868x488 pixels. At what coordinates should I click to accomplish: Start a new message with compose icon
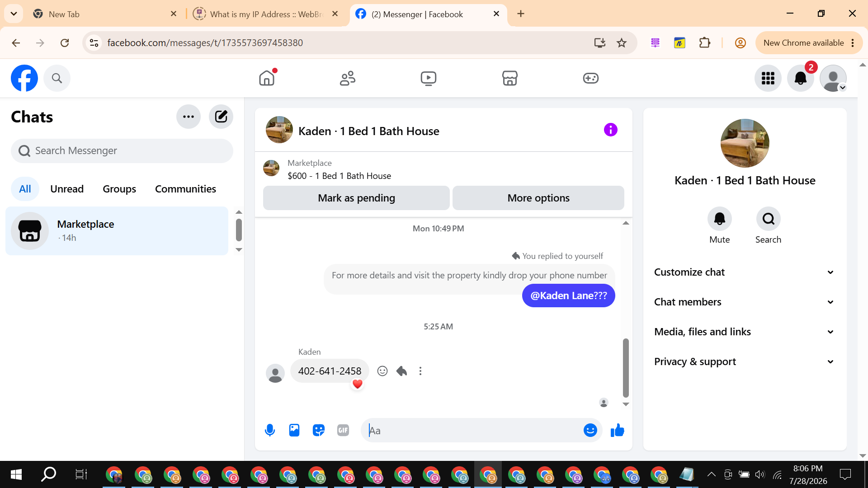pos(221,117)
